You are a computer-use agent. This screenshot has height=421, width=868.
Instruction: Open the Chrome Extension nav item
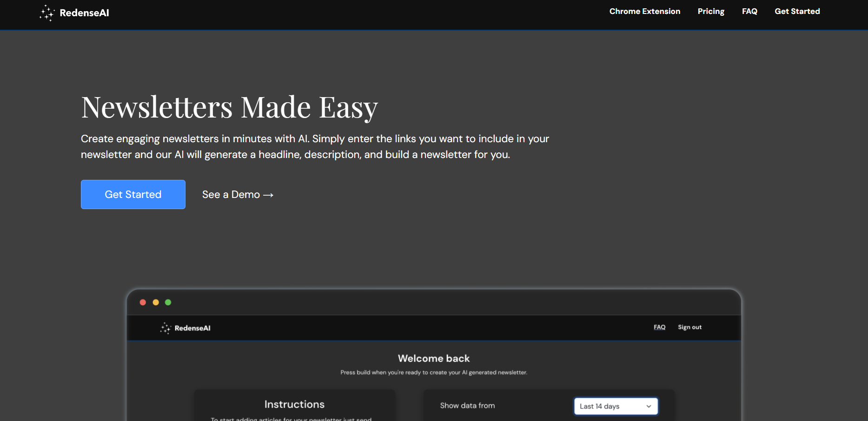click(645, 11)
